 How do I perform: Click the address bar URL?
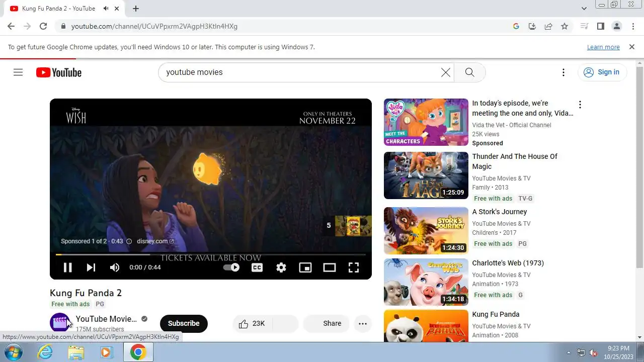[x=154, y=26]
